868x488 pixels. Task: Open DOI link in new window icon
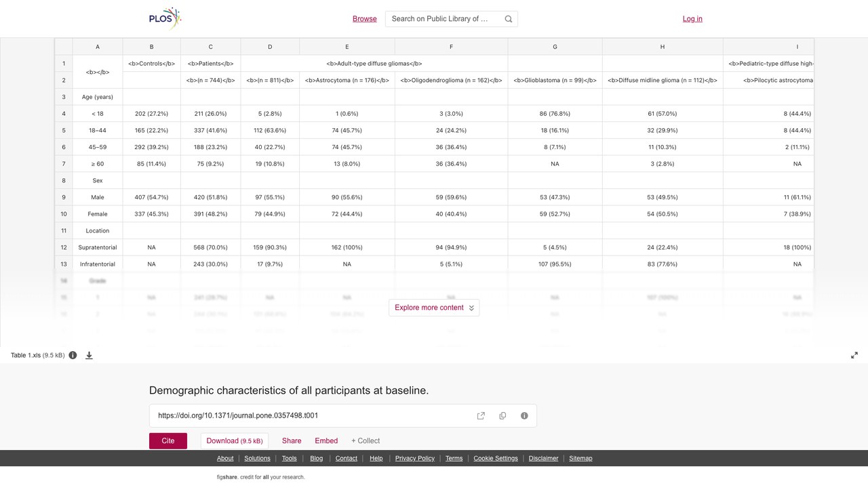pyautogui.click(x=481, y=415)
